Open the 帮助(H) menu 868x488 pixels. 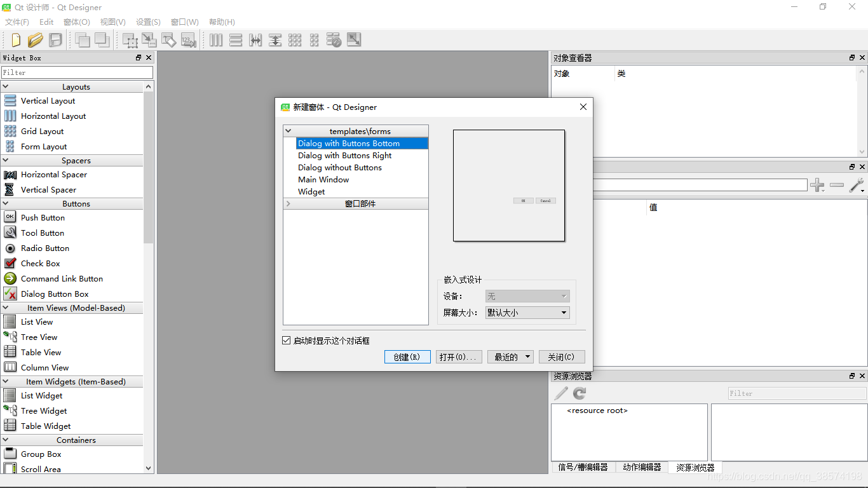(x=222, y=22)
